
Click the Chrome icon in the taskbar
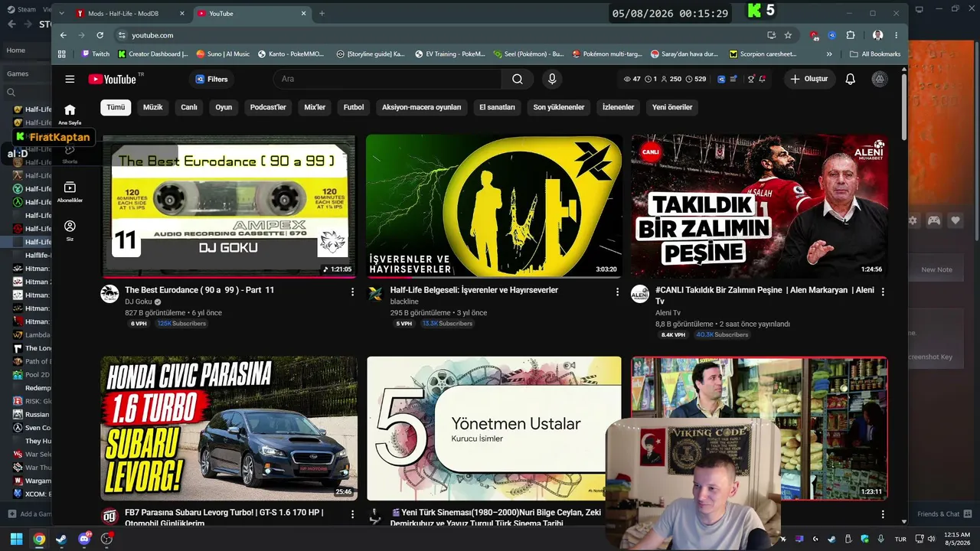click(x=39, y=539)
